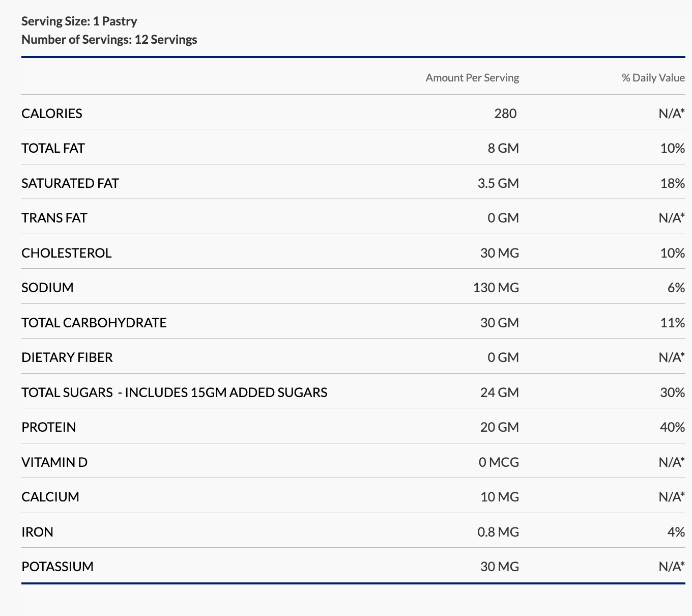Click the 10 MG calcium amount
Viewport: 692px width, 616px height.
click(499, 497)
